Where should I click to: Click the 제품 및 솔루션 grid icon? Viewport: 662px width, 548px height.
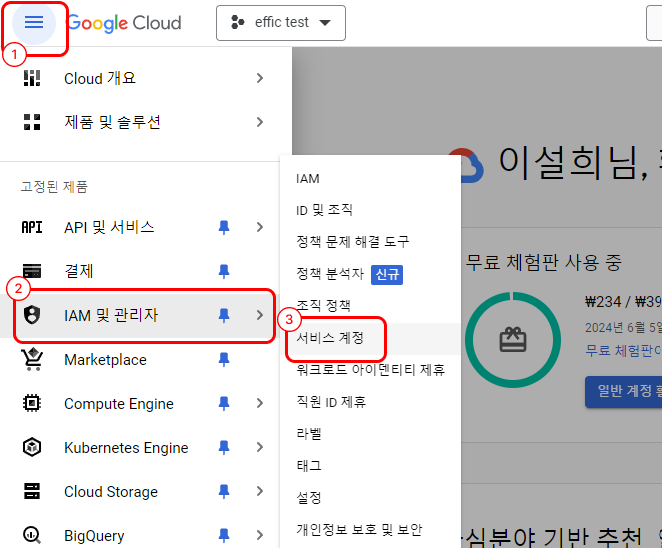point(32,122)
